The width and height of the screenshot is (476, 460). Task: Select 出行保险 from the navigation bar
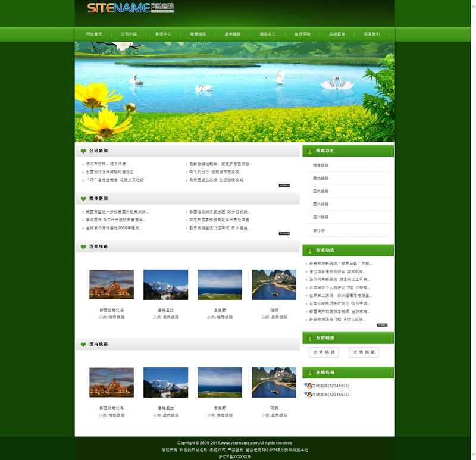point(302,35)
